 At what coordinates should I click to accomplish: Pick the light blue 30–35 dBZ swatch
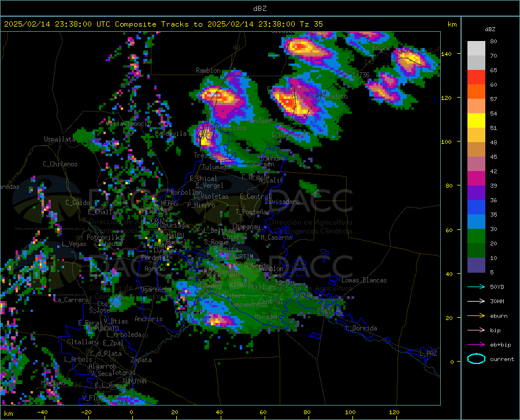tap(476, 222)
